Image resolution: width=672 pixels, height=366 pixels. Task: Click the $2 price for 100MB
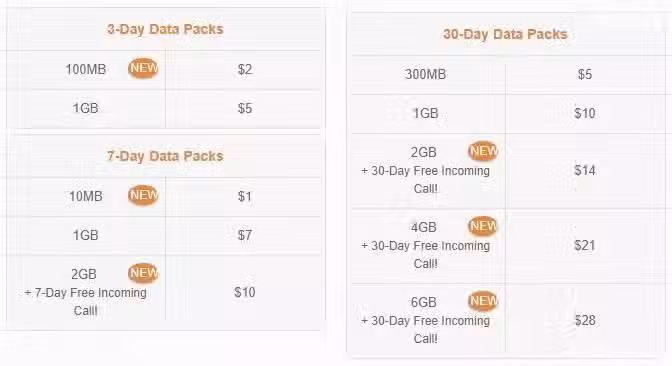point(245,69)
